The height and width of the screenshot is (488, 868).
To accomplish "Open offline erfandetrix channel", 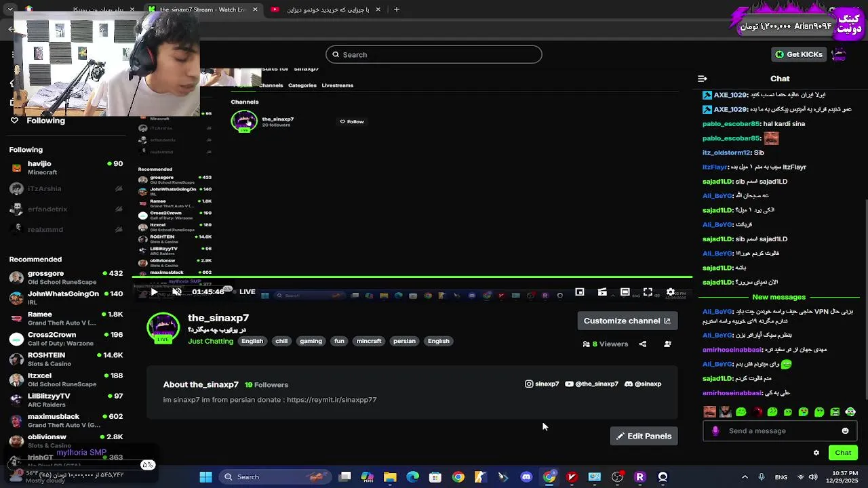I will coord(66,209).
